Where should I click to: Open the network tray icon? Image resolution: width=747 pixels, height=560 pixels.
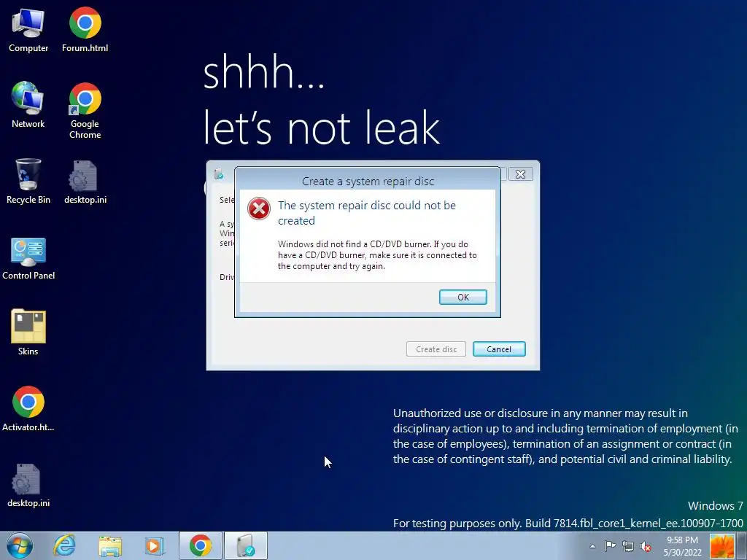628,546
